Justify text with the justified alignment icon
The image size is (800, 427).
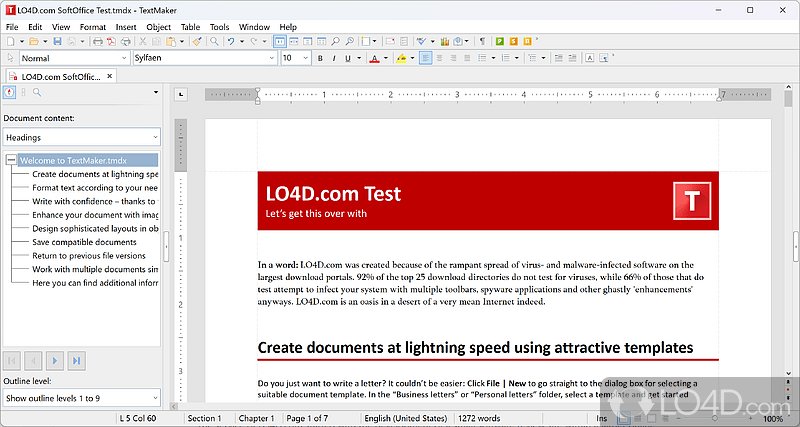(467, 58)
